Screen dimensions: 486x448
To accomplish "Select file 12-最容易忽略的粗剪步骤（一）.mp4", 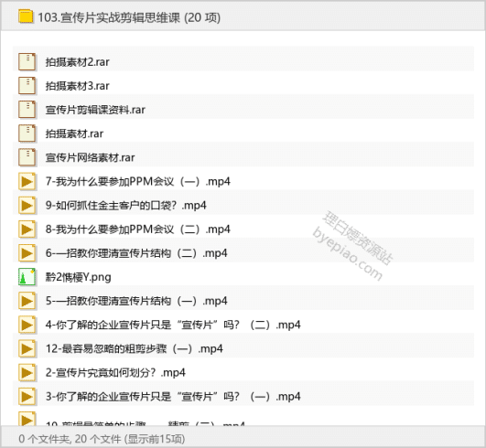I will tap(135, 349).
